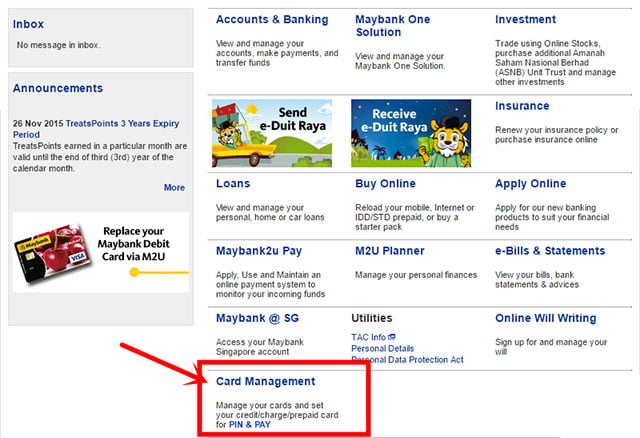Open Accounts & Banking section
The height and width of the screenshot is (438, 640).
click(272, 20)
